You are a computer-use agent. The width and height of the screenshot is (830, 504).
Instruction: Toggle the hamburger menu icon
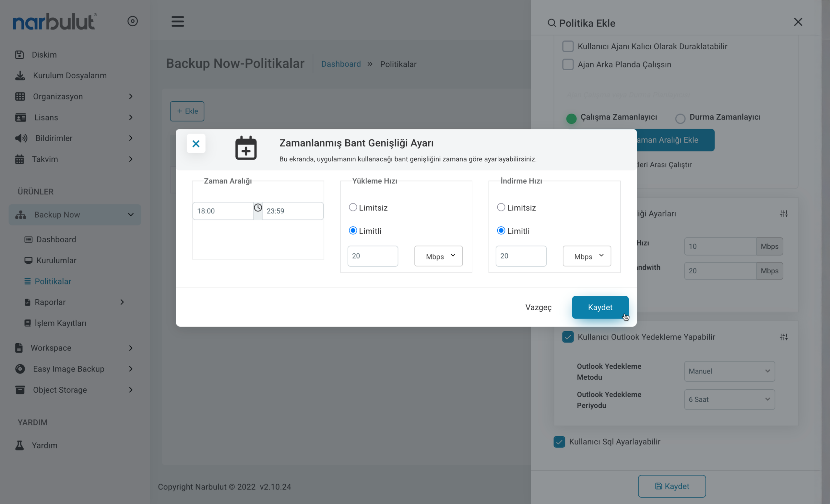point(178,21)
